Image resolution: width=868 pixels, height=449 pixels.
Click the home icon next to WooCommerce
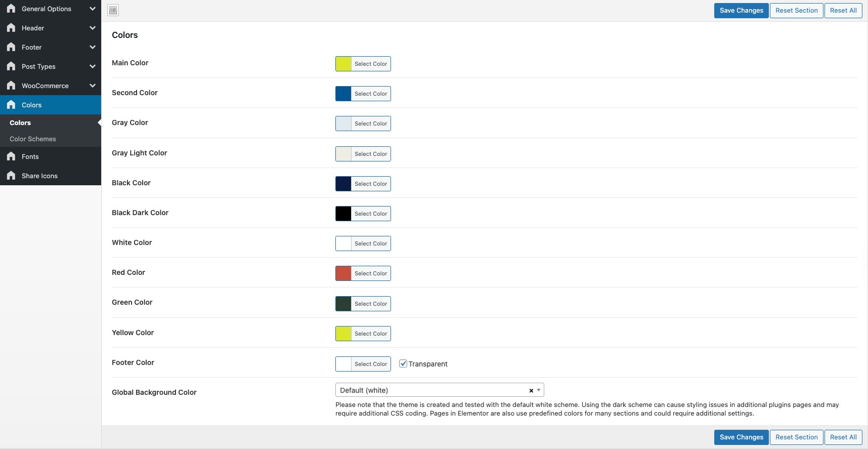coord(11,86)
